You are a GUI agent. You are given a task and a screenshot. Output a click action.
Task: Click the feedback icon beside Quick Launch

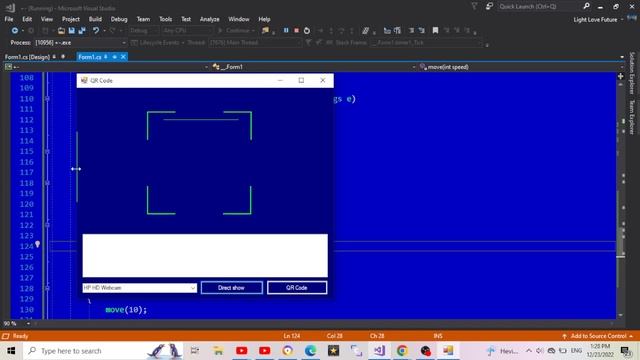click(489, 6)
